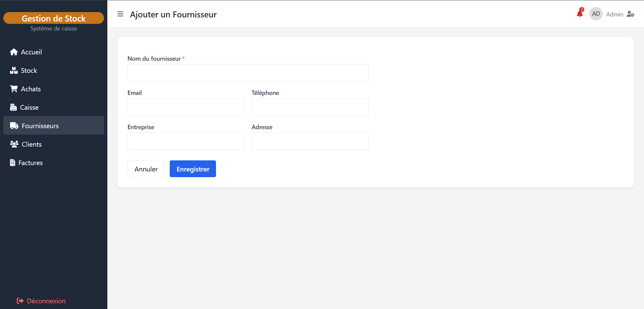The height and width of the screenshot is (309, 644).
Task: Open user settings icon beside Admin
Action: coord(630,14)
